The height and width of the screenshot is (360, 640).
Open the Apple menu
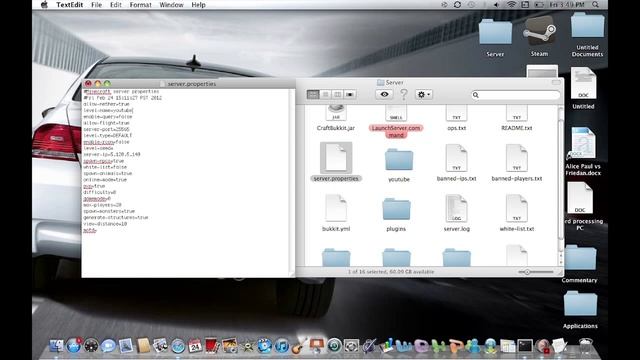click(x=44, y=5)
